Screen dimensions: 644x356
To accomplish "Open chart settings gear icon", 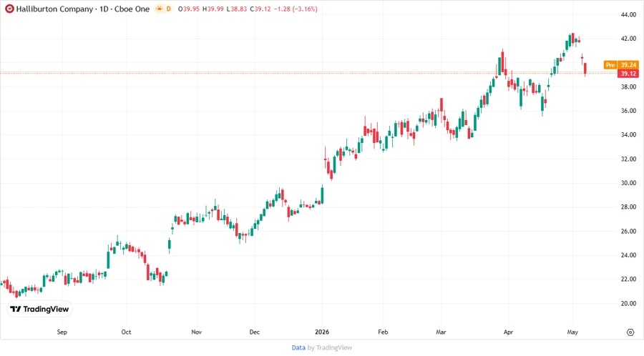I will (x=630, y=332).
